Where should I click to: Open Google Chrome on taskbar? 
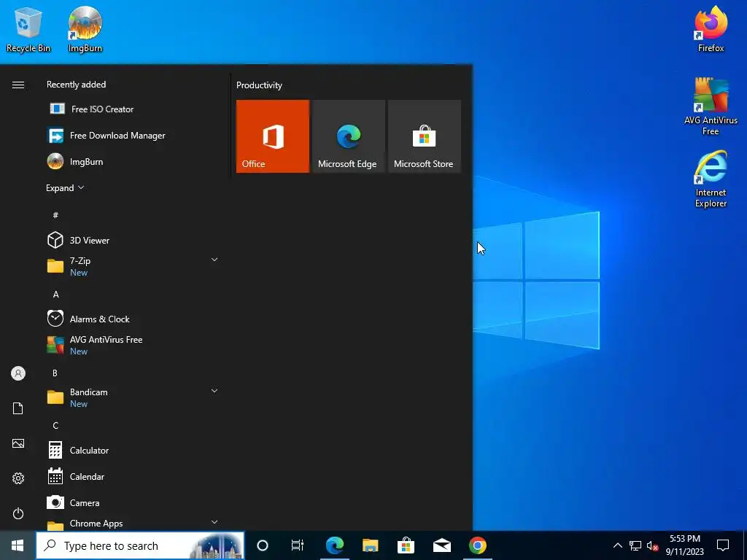(x=478, y=545)
